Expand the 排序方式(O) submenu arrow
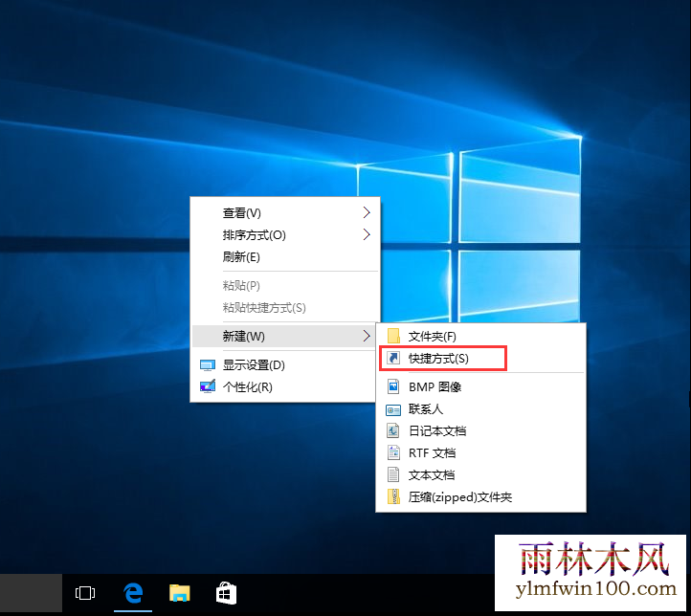 click(x=367, y=234)
